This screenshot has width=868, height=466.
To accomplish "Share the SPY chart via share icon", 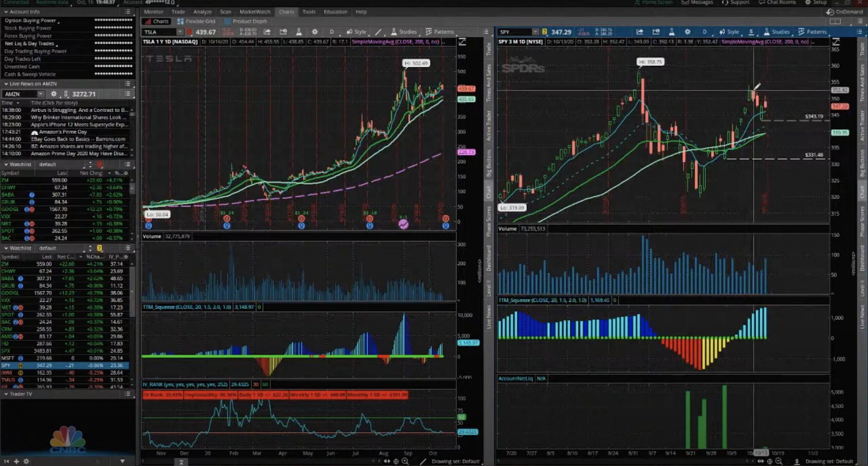I will point(640,32).
